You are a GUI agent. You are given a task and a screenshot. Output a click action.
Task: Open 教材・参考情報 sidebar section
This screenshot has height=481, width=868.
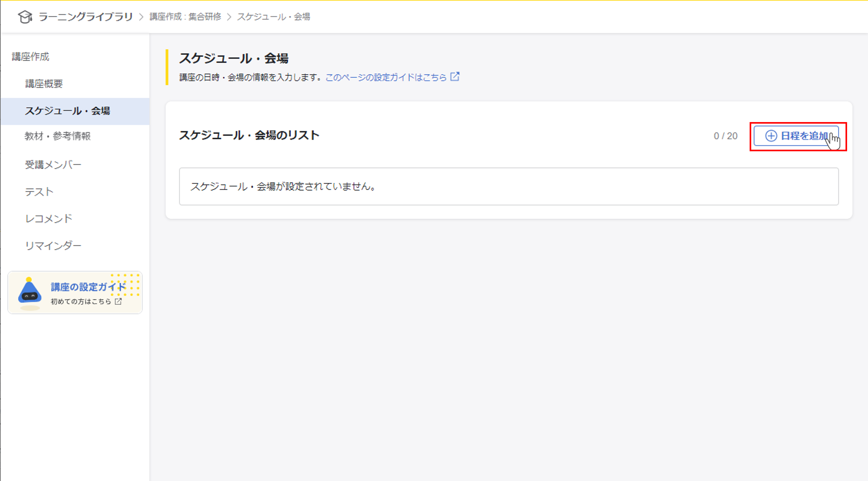coord(58,136)
